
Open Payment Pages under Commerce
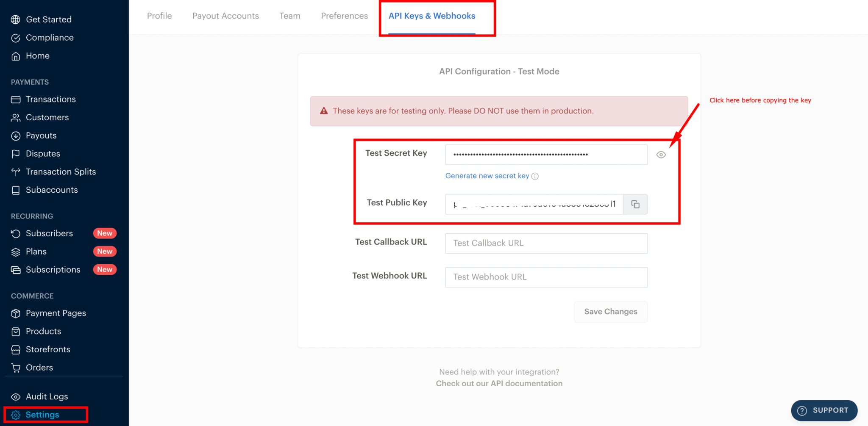point(56,313)
